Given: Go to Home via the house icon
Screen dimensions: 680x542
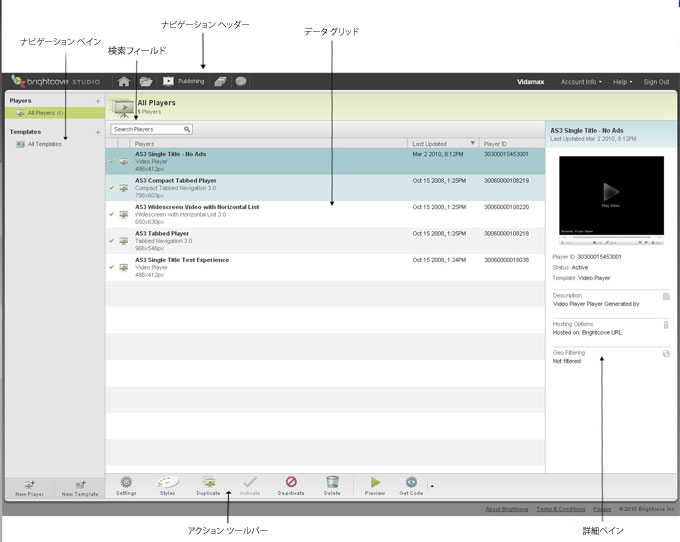Looking at the screenshot, I should tap(124, 82).
